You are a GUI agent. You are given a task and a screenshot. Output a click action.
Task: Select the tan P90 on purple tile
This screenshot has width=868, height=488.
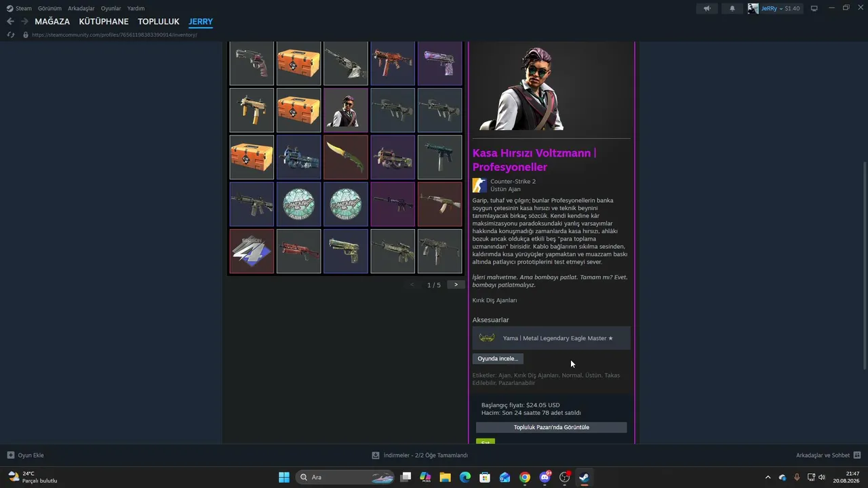(393, 157)
